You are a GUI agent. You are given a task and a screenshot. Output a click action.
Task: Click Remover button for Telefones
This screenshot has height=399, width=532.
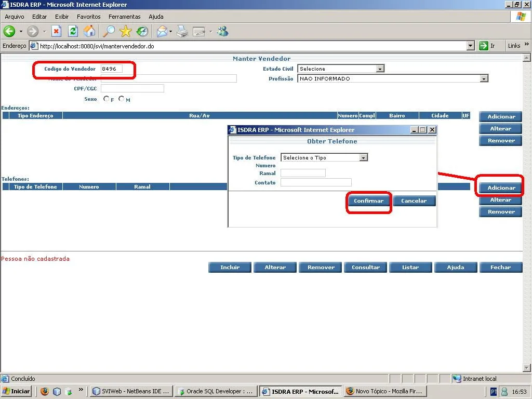[x=501, y=212]
